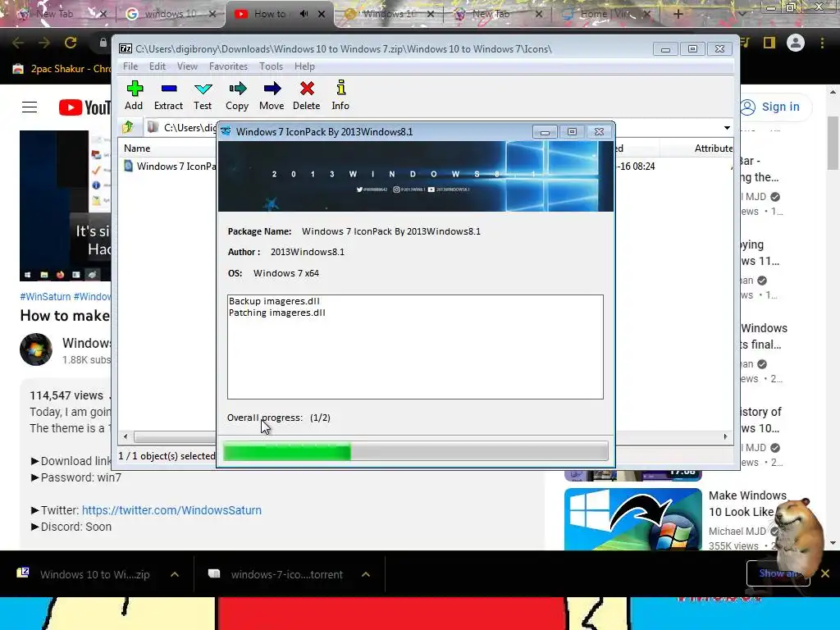Click the Extract toolbar icon in 7-Zip
Image resolution: width=840 pixels, height=630 pixels.
coord(168,95)
